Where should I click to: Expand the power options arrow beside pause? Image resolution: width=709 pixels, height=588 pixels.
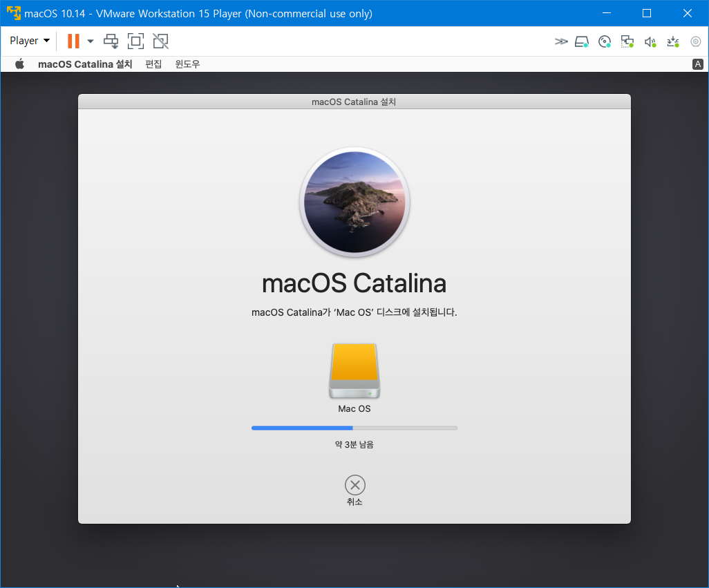click(91, 41)
